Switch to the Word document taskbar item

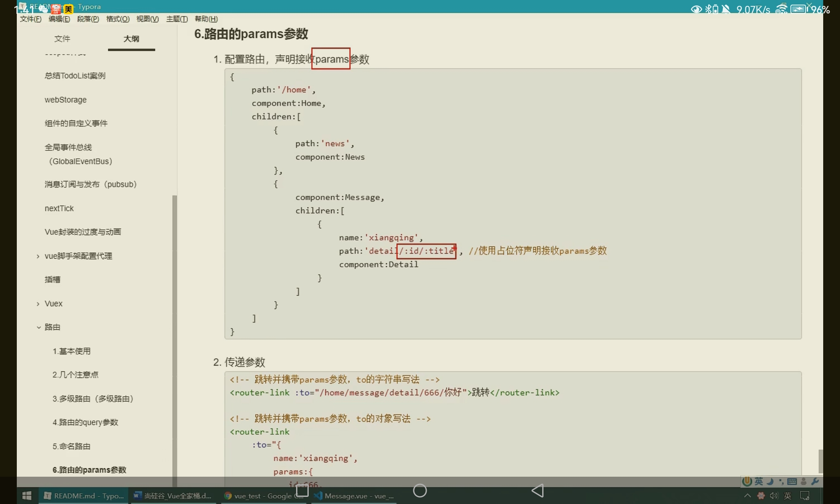(172, 496)
